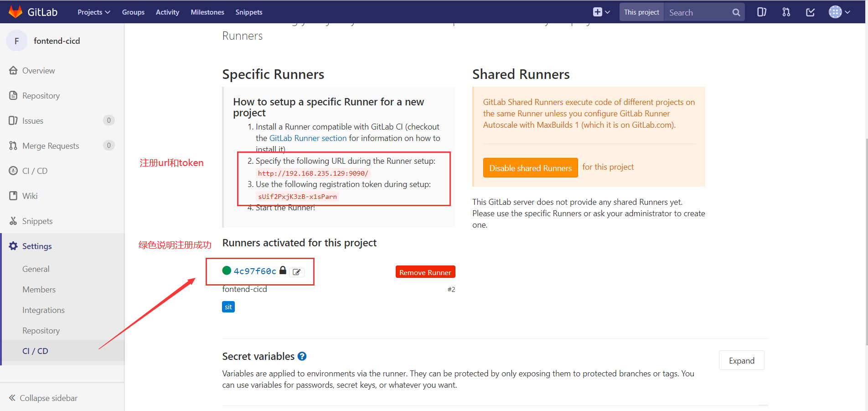Click the Remove Runner button
Screen dimensions: 868x411
point(425,272)
